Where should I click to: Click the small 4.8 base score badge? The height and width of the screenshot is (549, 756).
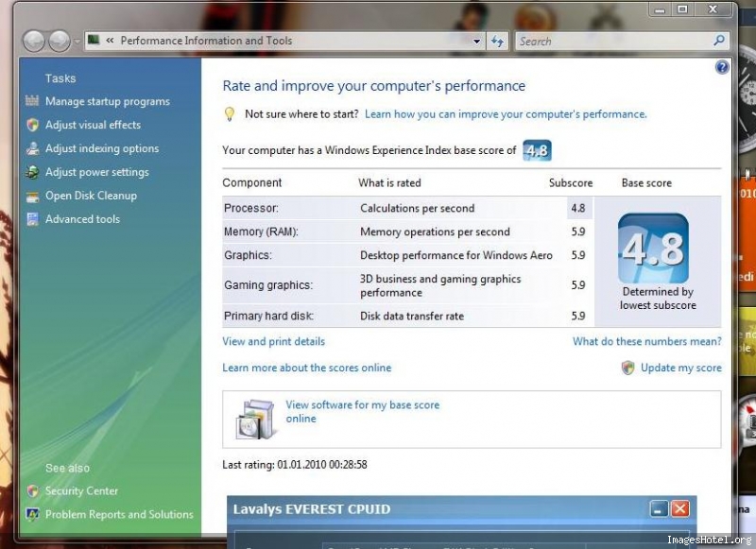537,150
